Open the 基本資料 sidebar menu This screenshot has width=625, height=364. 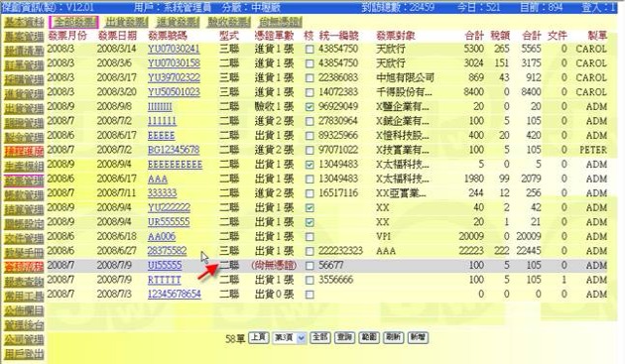[x=24, y=23]
